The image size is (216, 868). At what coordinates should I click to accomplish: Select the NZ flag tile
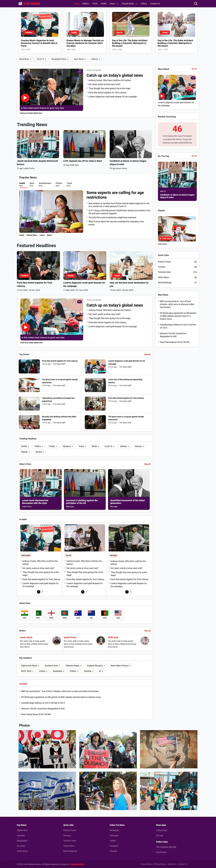[x=91, y=614]
